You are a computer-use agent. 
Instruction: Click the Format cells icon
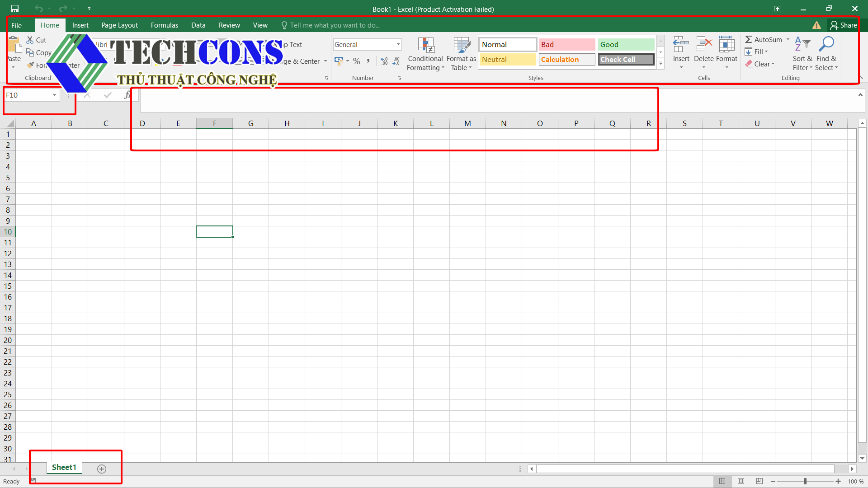click(726, 45)
